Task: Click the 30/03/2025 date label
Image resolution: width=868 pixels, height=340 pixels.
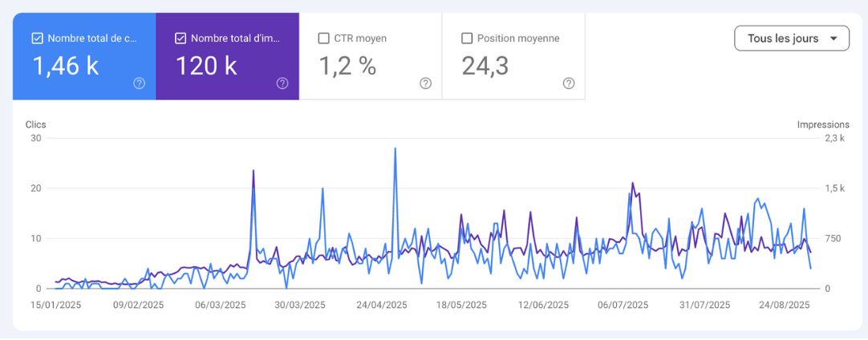Action: (300, 305)
